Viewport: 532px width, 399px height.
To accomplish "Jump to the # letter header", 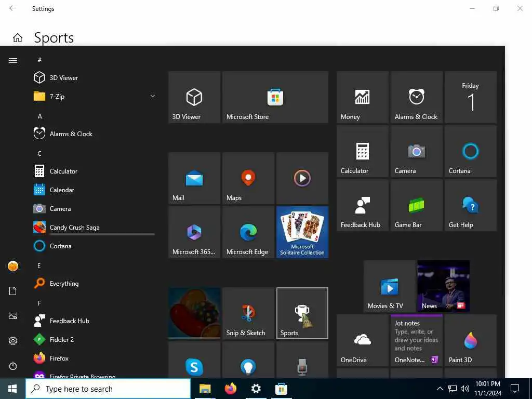I will click(39, 60).
